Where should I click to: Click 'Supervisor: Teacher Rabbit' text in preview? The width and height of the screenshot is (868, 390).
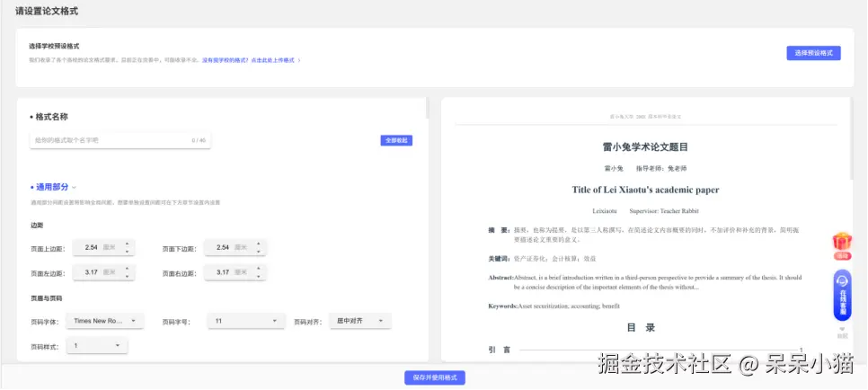click(664, 211)
